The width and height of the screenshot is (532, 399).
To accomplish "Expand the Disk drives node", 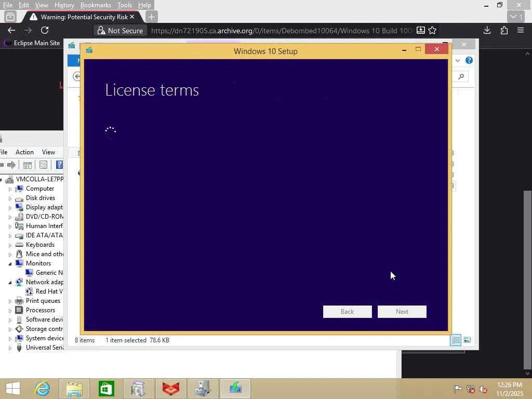I will click(10, 198).
